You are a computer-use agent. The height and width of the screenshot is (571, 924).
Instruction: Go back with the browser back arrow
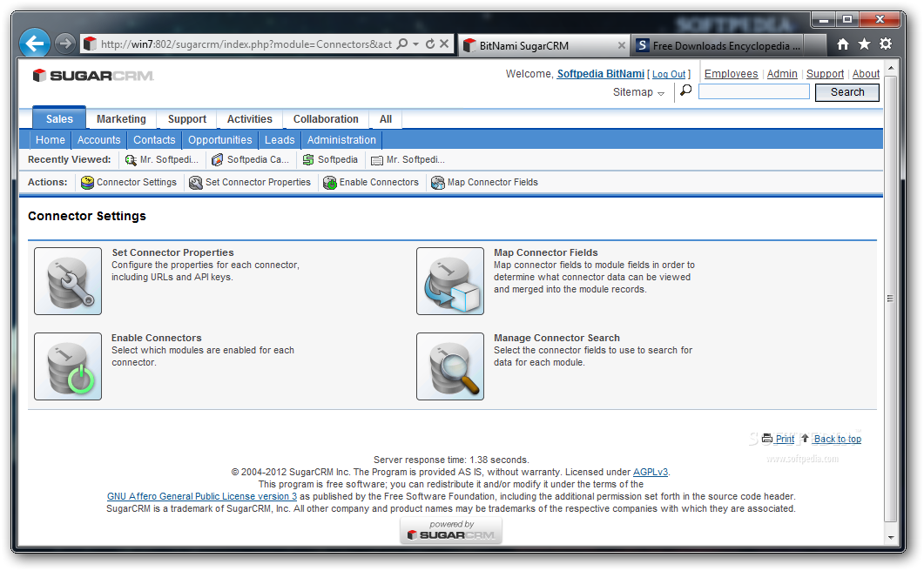pos(34,44)
